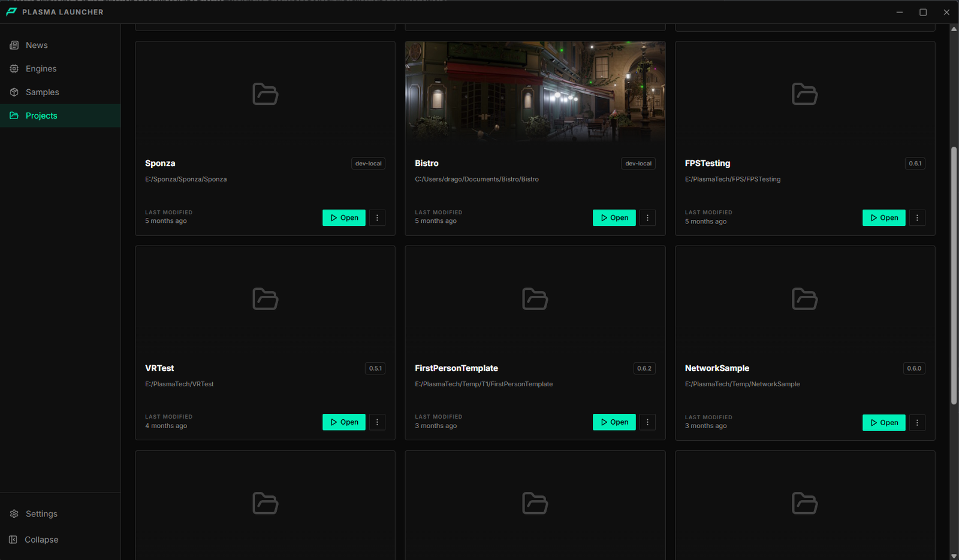
Task: Click the Bistro path C:/Users/drago/Documents/Bistro/Bistro
Action: tap(477, 179)
